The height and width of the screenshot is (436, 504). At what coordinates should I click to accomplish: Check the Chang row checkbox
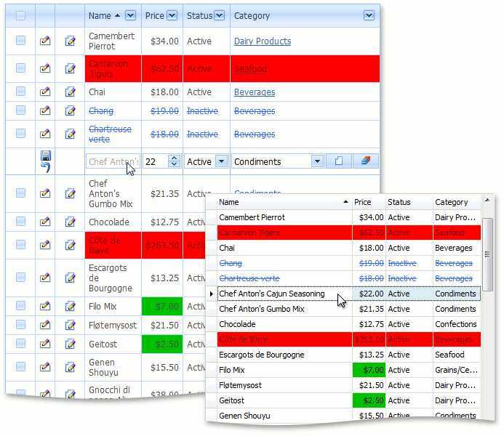pos(20,110)
